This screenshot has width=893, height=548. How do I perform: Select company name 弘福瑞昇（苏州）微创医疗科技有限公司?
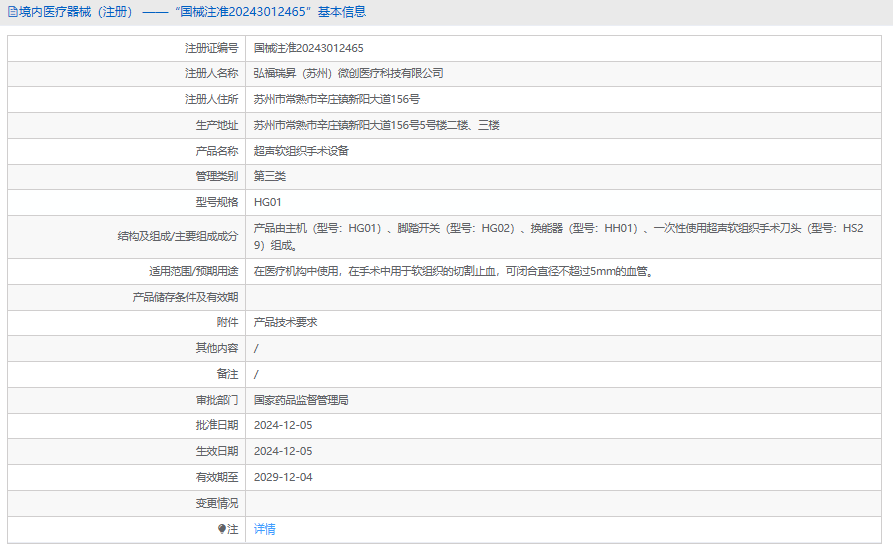(348, 73)
